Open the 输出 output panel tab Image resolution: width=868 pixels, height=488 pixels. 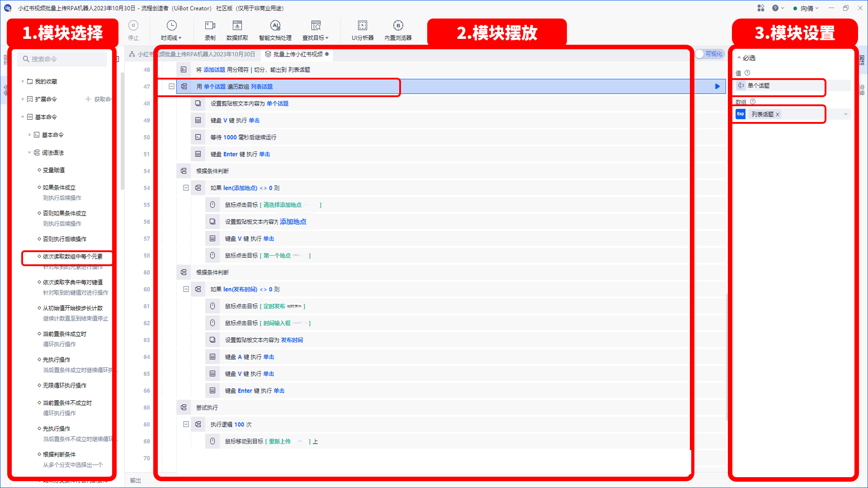136,480
